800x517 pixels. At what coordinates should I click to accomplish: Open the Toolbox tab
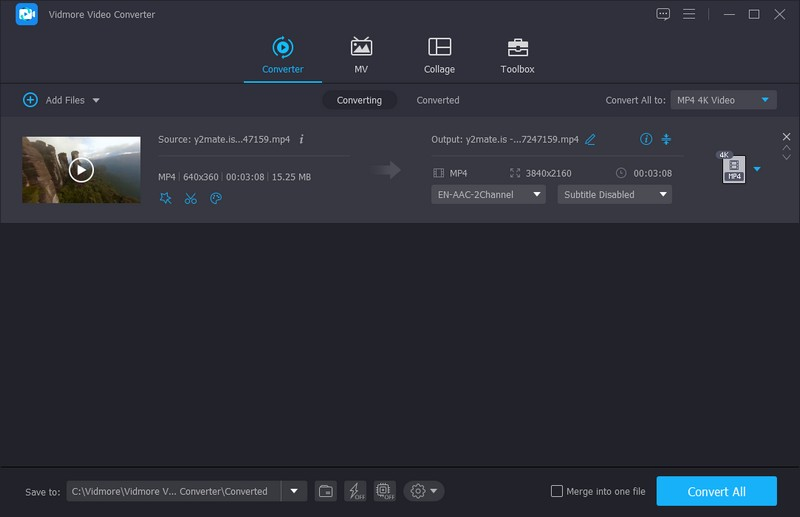[x=517, y=56]
